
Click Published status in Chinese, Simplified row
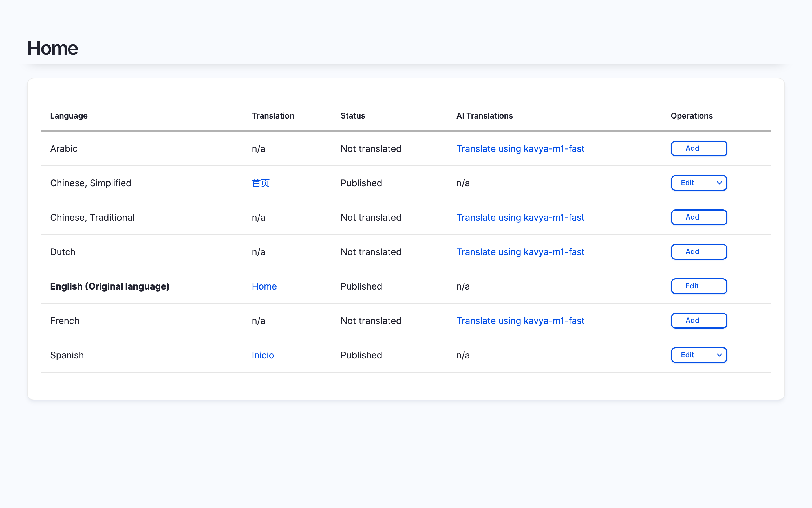point(361,183)
